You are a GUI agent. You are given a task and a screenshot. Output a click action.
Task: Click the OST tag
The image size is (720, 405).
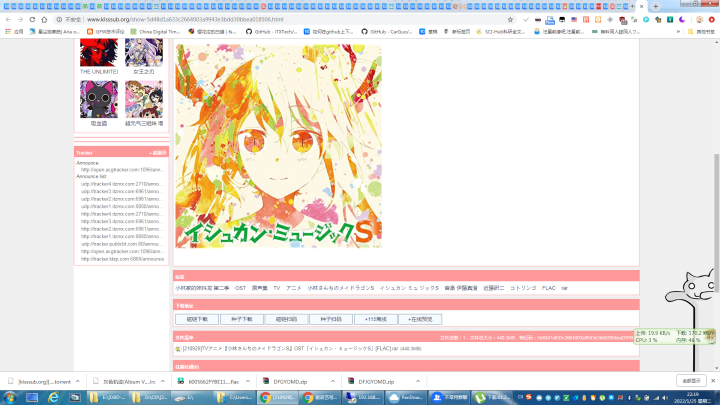[x=241, y=288]
